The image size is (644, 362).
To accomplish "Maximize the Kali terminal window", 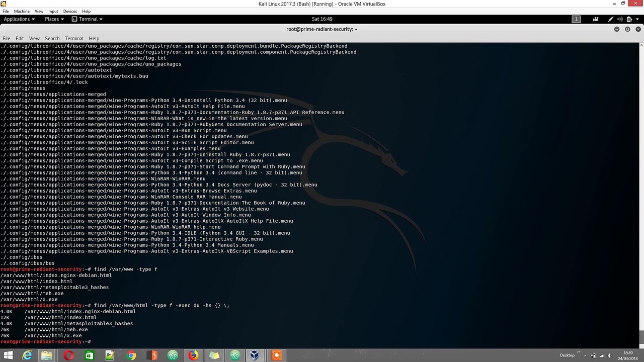I will [627, 29].
